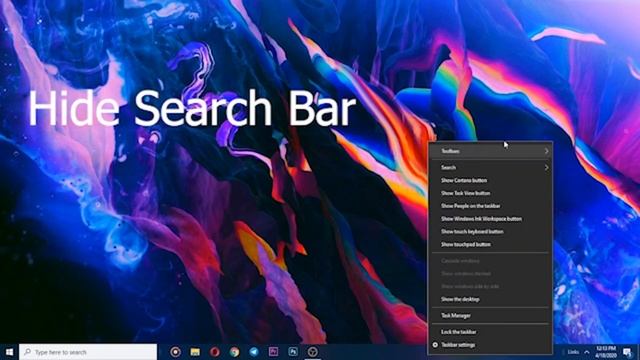Toggle Show People on the taskbar
640x360 pixels.
pos(490,206)
